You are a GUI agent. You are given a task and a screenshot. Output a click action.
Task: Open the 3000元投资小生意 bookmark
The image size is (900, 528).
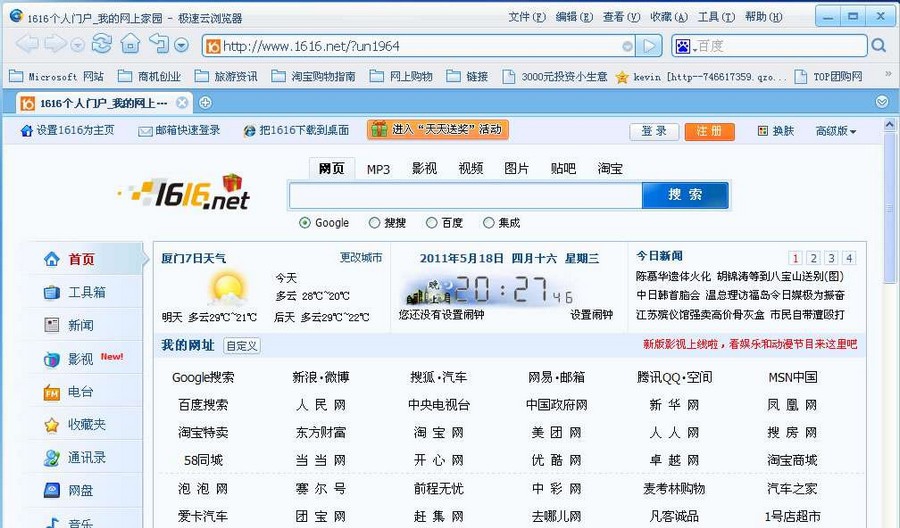click(554, 76)
